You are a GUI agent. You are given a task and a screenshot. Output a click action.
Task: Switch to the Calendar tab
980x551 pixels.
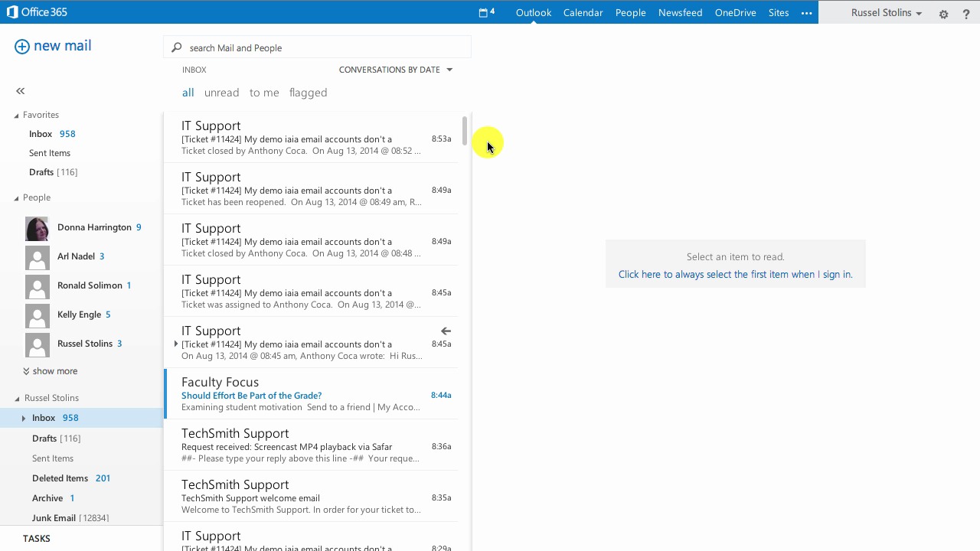(x=583, y=13)
